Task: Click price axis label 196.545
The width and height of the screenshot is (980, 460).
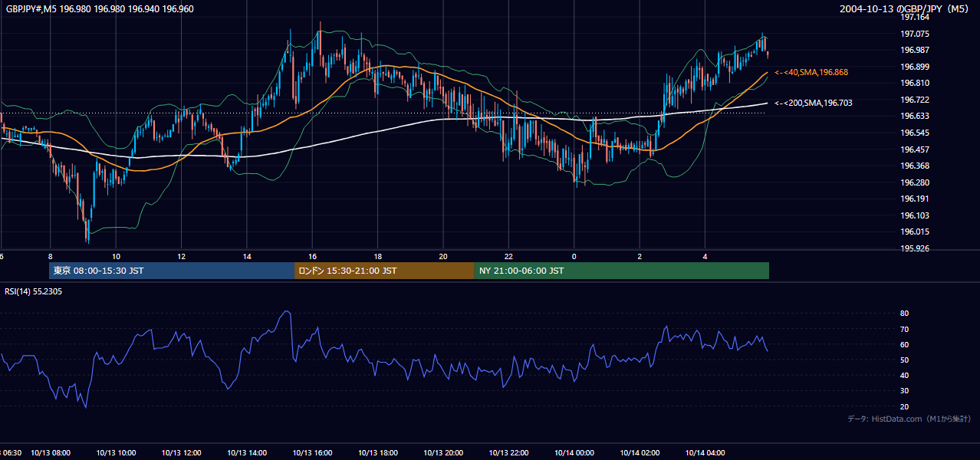Action: [x=916, y=133]
